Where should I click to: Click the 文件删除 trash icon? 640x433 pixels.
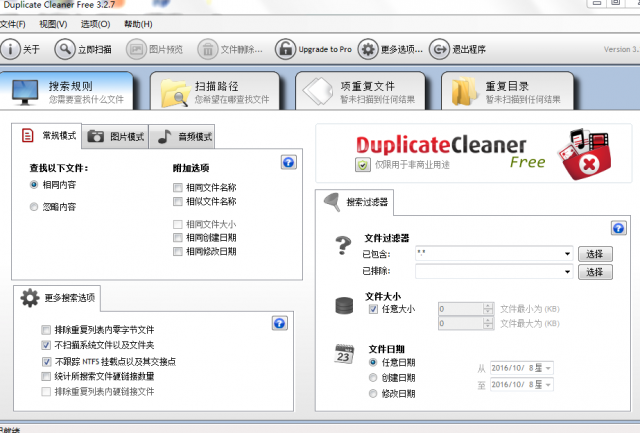(208, 49)
